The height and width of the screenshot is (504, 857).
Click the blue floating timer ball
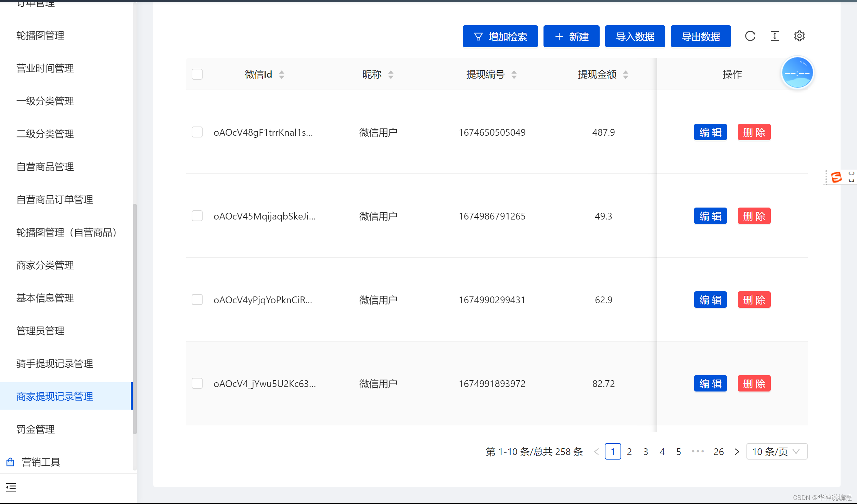[x=797, y=73]
